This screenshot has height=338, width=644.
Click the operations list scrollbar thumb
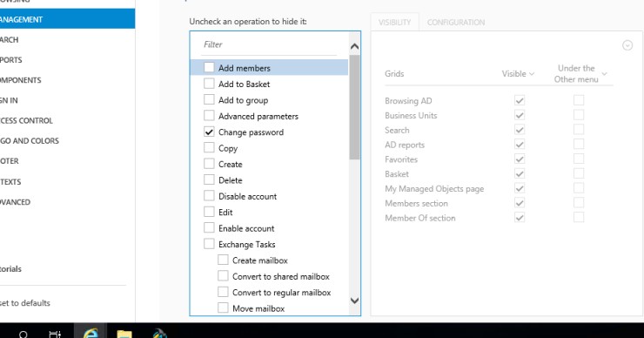point(354,107)
